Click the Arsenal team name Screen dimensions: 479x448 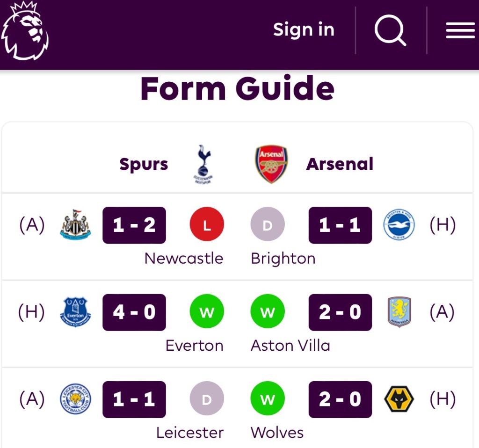pos(340,164)
